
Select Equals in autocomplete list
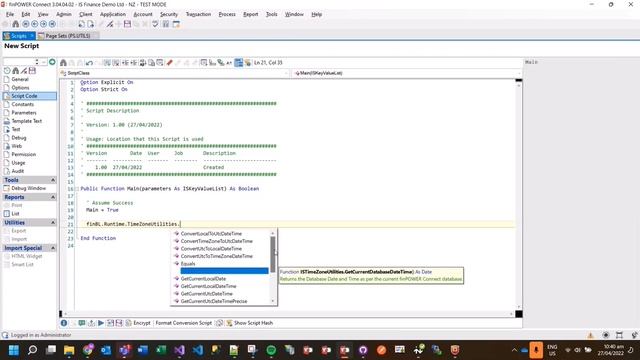[x=188, y=264]
